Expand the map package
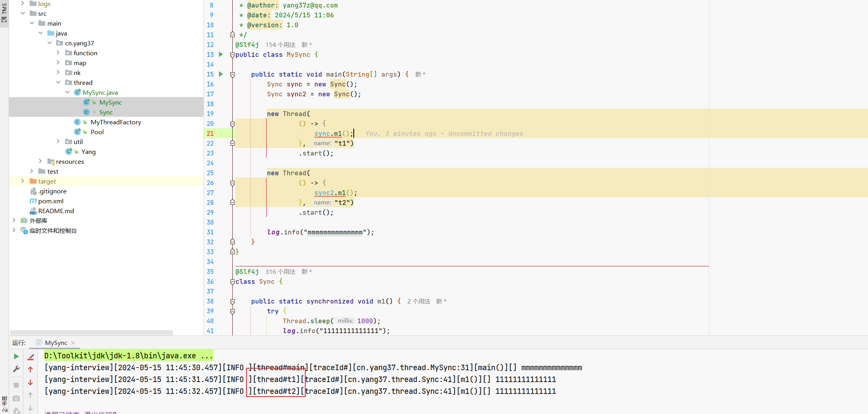The width and height of the screenshot is (868, 414). (x=58, y=62)
